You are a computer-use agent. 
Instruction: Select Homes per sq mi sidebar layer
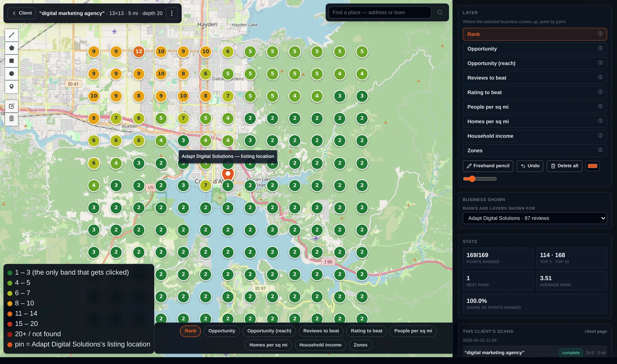coord(535,122)
